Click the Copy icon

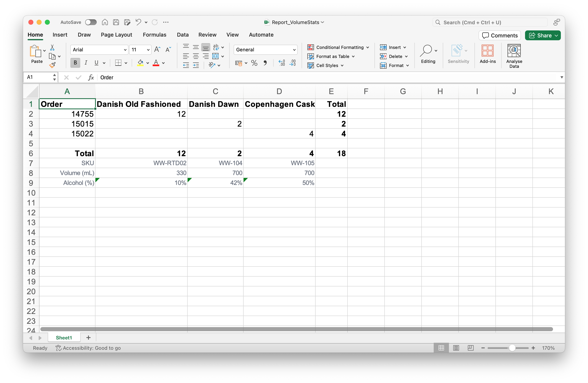52,57
